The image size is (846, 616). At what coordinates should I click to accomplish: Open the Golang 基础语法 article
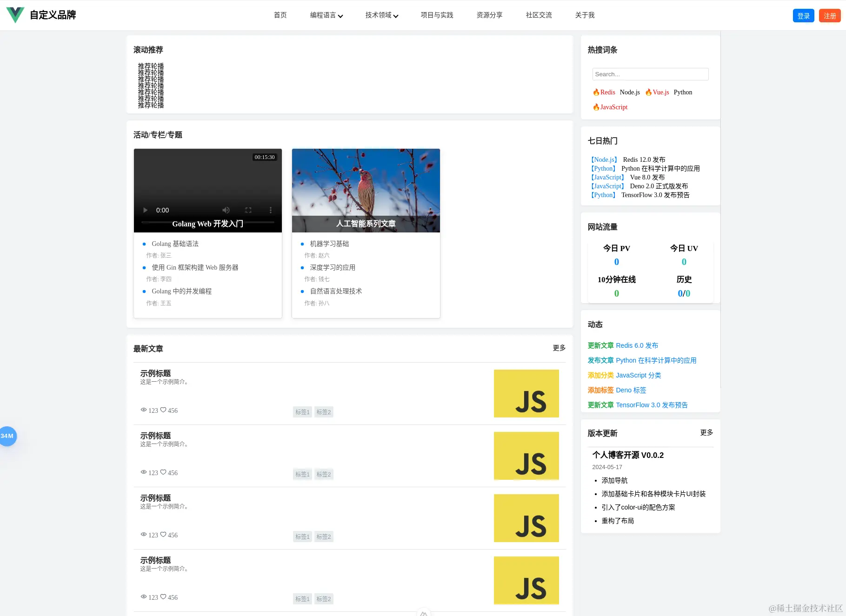click(175, 244)
